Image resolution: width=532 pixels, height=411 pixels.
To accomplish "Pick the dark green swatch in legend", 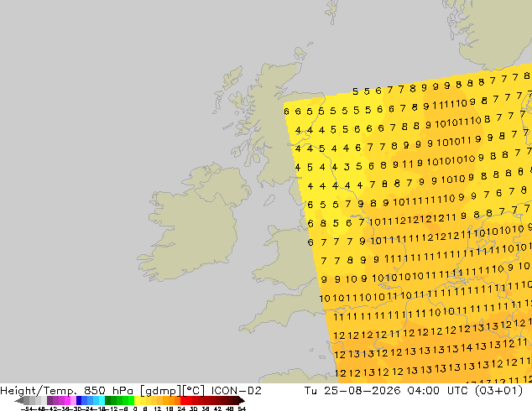I will (108, 401).
